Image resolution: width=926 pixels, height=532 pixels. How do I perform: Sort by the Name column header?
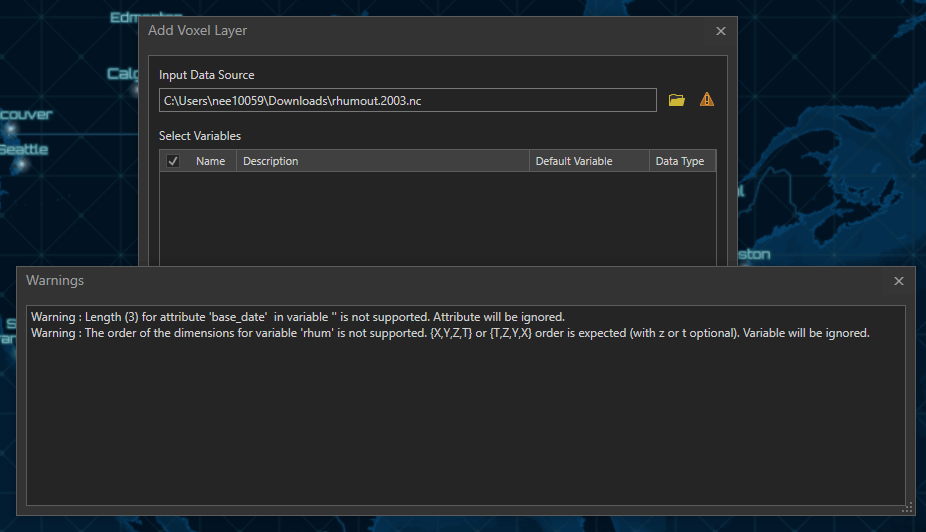(x=210, y=161)
